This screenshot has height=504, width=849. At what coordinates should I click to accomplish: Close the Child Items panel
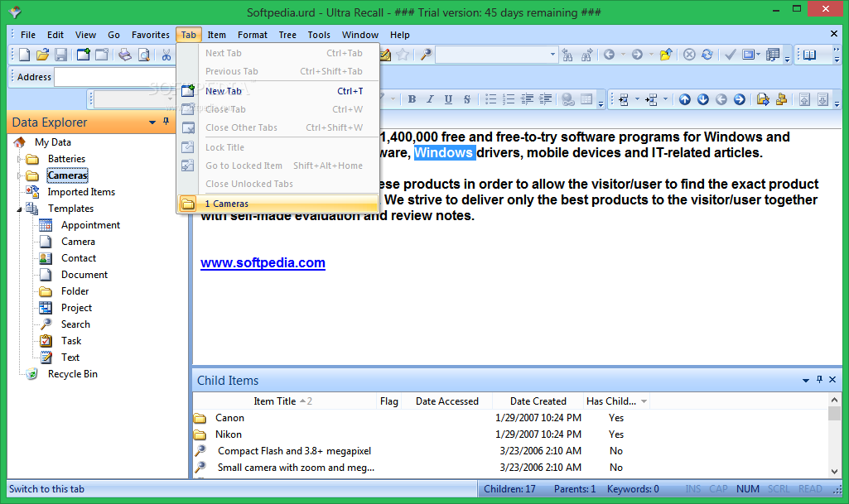point(832,380)
